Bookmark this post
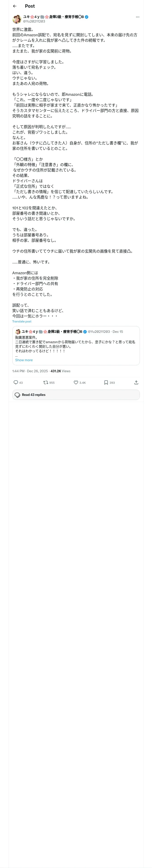 point(106,382)
